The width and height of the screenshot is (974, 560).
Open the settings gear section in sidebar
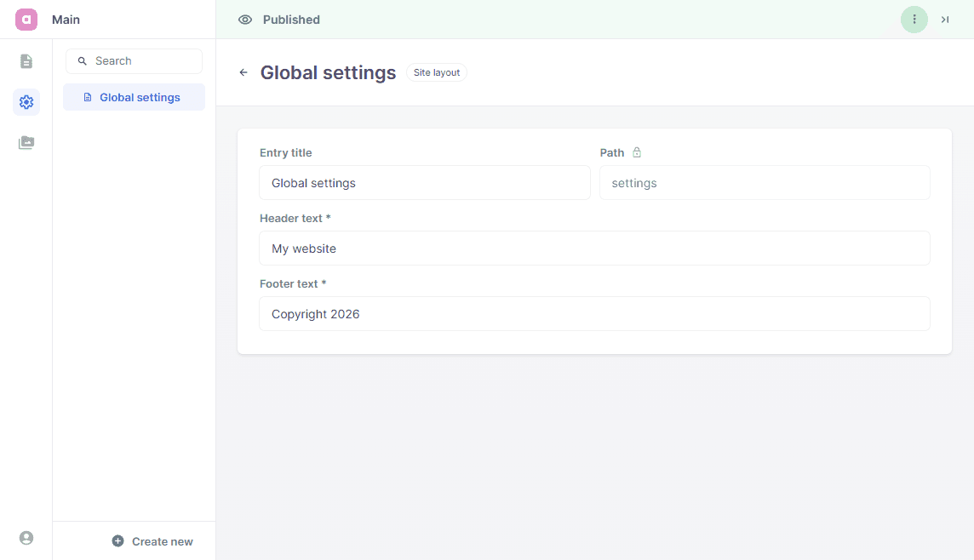26,102
